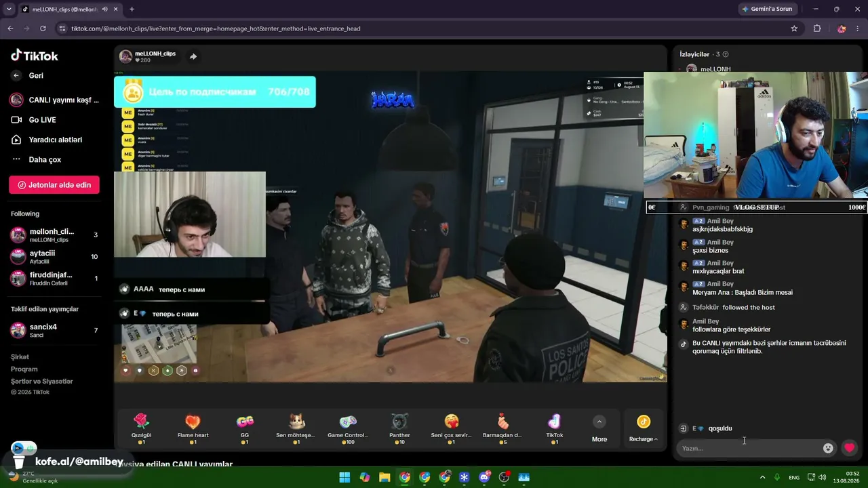868x488 pixels.
Task: Send the Sən möhtəşəm cat gift
Action: tap(296, 428)
